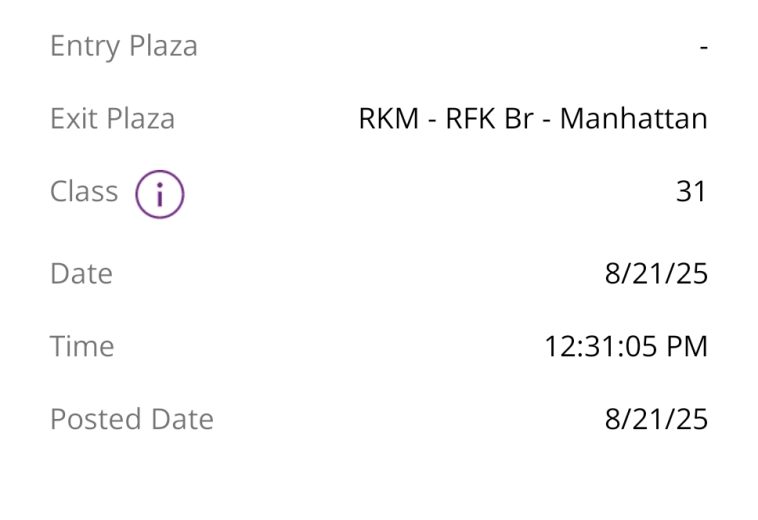Image resolution: width=758 pixels, height=520 pixels.
Task: Select the Exit Plaza label
Action: tap(112, 119)
